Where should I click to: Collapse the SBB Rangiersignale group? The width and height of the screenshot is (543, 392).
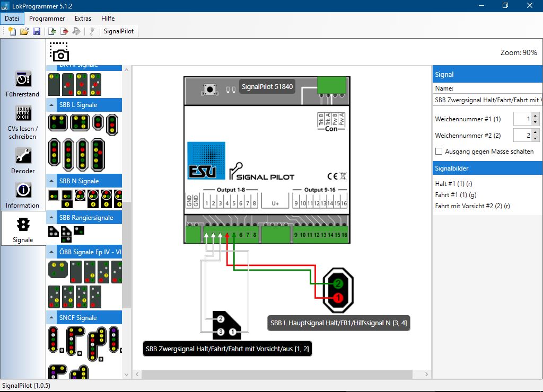pos(51,218)
